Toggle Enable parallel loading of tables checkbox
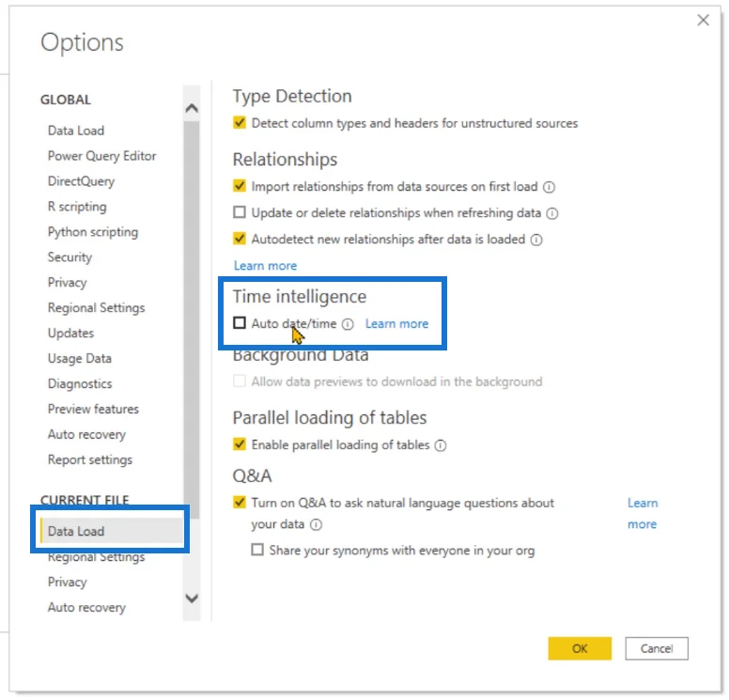 coord(240,444)
